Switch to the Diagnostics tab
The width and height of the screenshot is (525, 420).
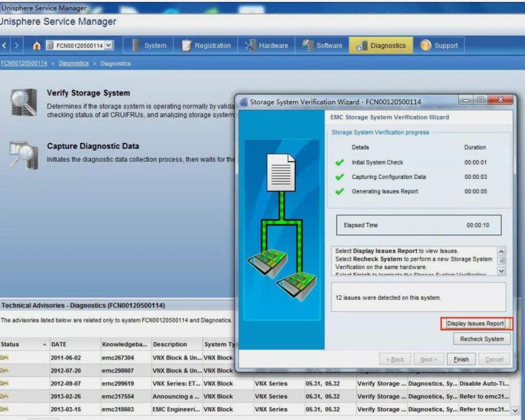381,46
